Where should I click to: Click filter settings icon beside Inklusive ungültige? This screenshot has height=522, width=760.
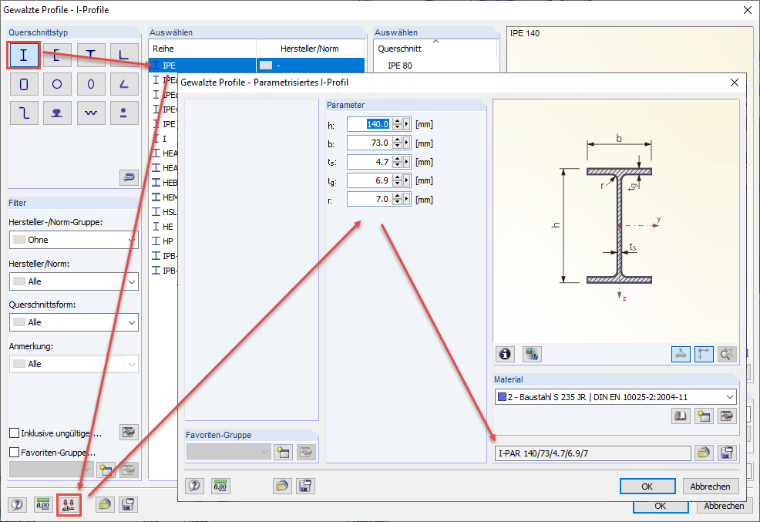pyautogui.click(x=128, y=431)
